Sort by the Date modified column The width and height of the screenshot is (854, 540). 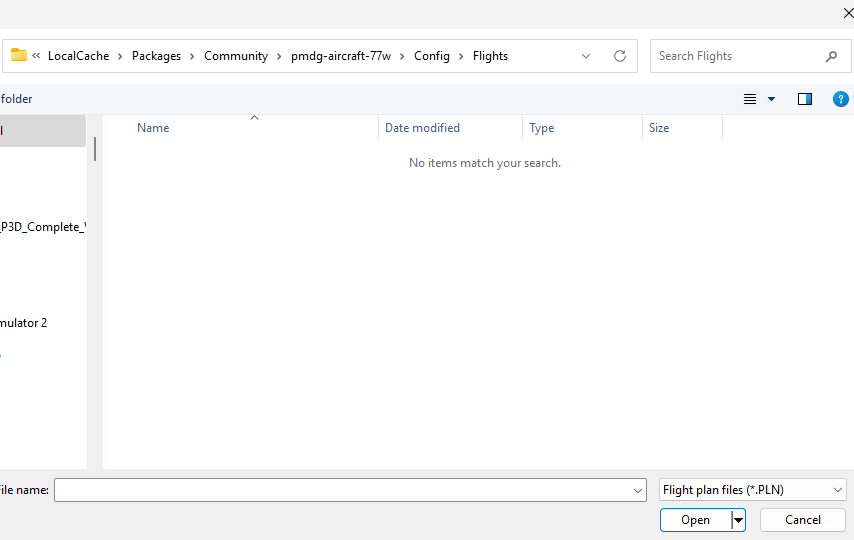[x=422, y=128]
